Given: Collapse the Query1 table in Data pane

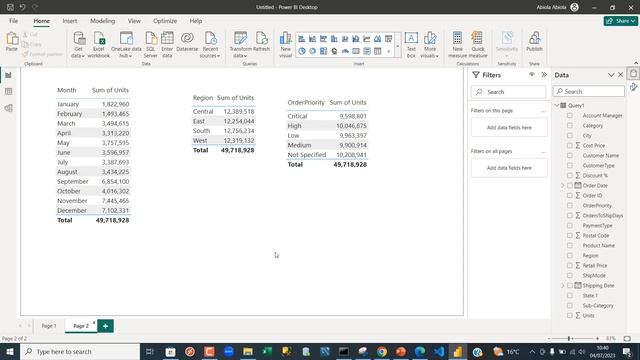Looking at the screenshot, I should (x=557, y=105).
